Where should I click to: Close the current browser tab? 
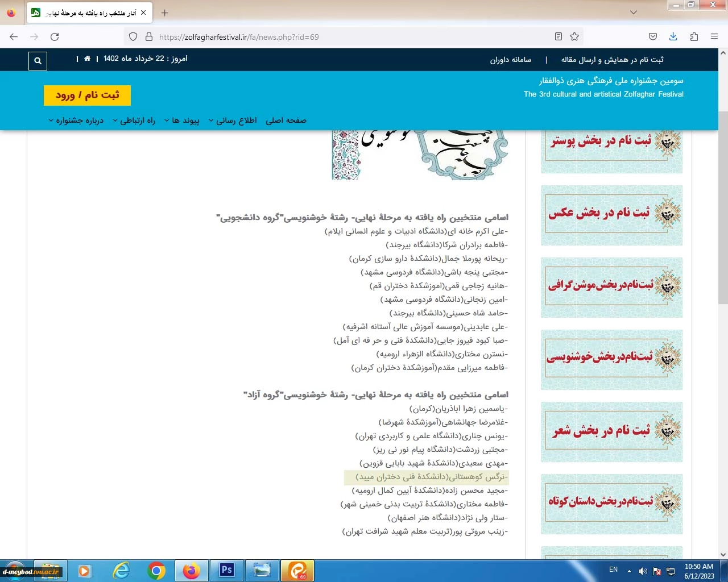pos(143,13)
